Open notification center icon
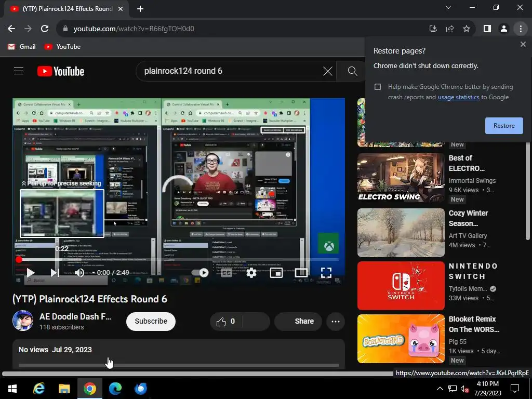Viewport: 532px width, 399px height. pos(515,389)
